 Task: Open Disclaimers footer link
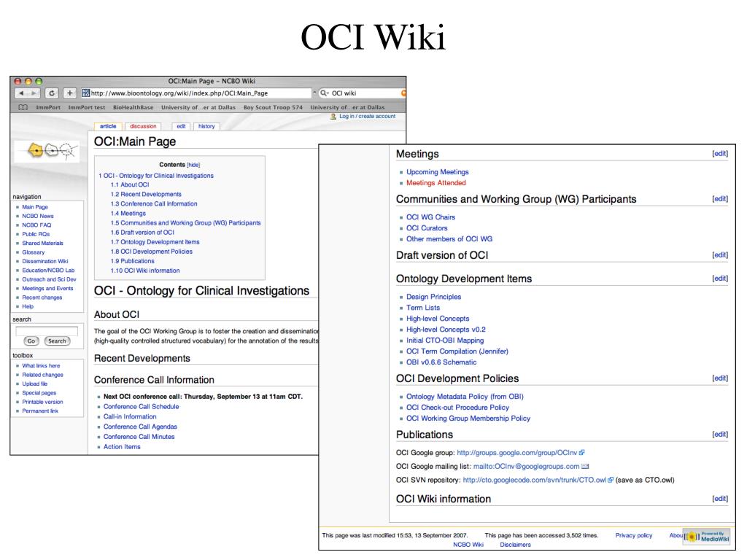515,545
